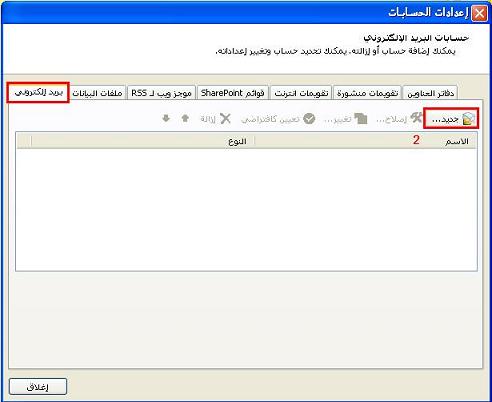Click the Remove (إزالة) X icon

tap(226, 118)
